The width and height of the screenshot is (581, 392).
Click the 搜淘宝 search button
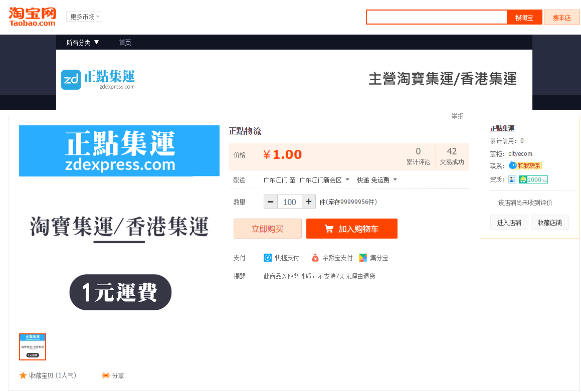(x=524, y=18)
